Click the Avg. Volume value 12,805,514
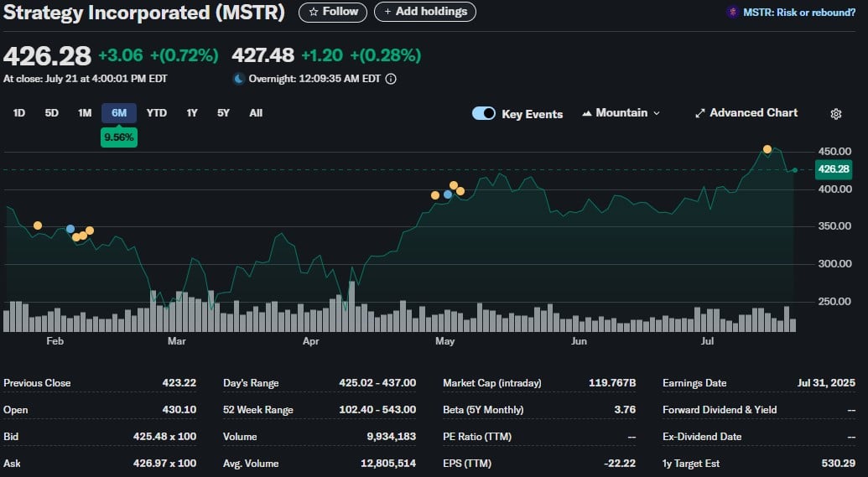 tap(388, 464)
